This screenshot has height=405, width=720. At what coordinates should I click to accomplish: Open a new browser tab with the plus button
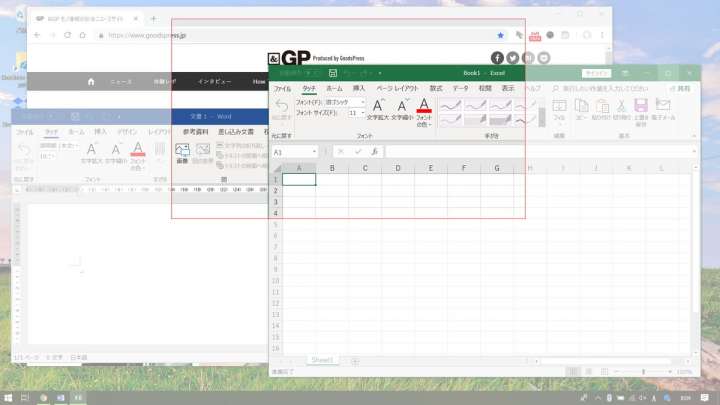click(153, 19)
